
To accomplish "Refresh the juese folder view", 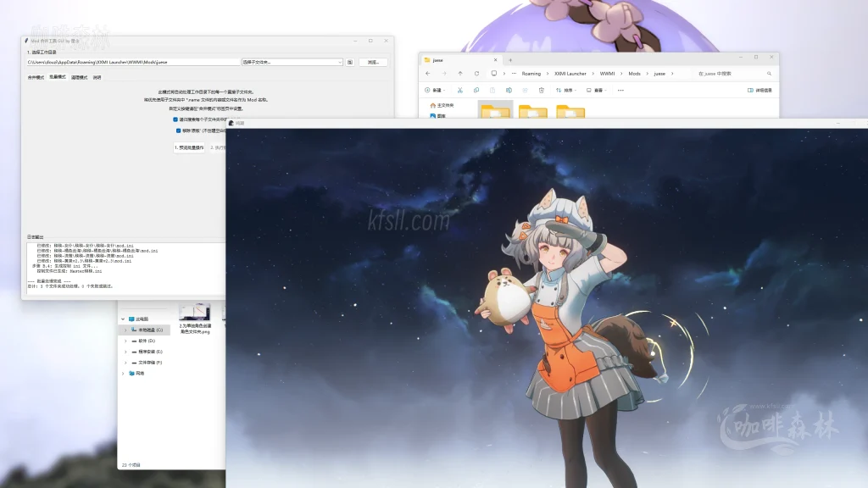I will [x=475, y=74].
